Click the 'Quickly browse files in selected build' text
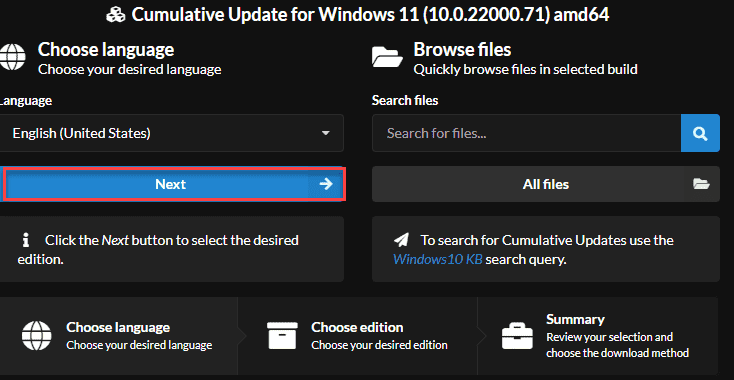 coord(525,70)
